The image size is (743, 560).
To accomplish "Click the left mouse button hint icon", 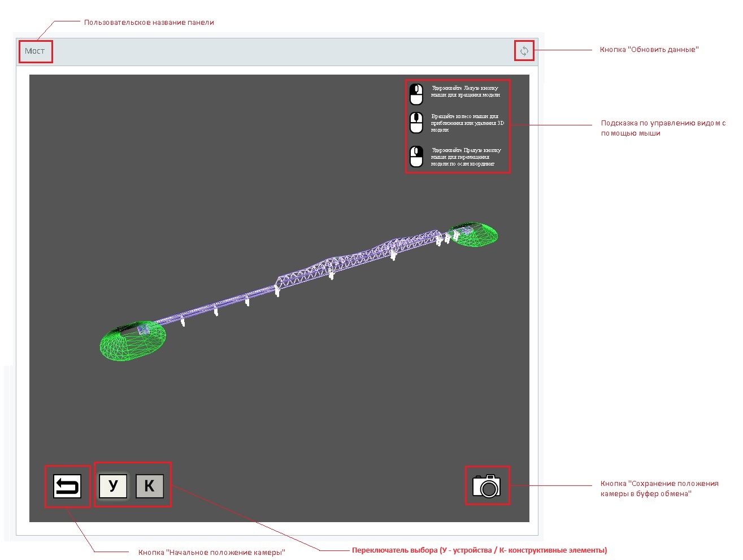I will (x=416, y=94).
